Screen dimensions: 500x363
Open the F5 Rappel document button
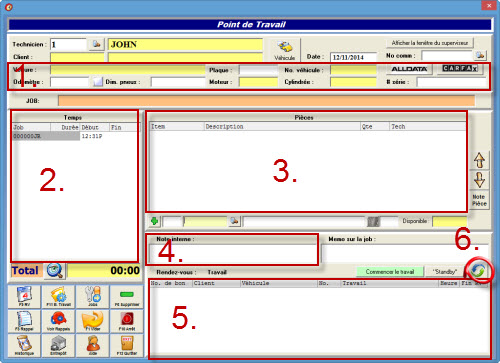24,321
